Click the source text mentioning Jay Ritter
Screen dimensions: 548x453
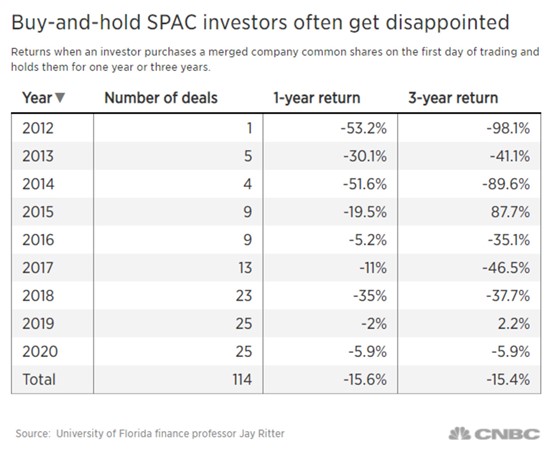point(150,434)
